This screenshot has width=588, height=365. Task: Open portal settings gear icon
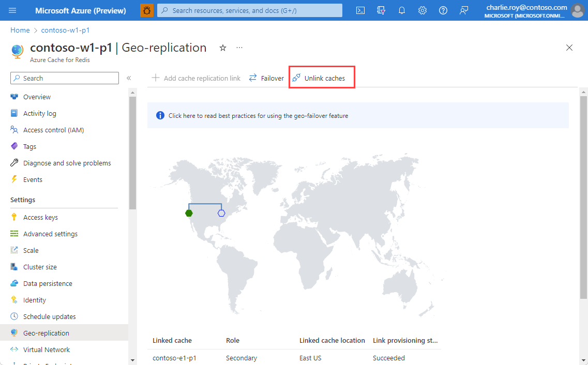click(423, 10)
